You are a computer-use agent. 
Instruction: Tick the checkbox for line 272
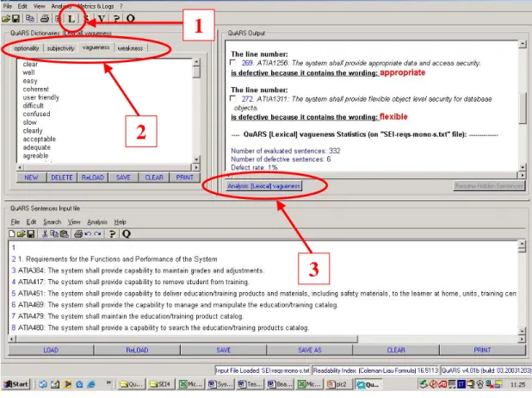[233, 98]
